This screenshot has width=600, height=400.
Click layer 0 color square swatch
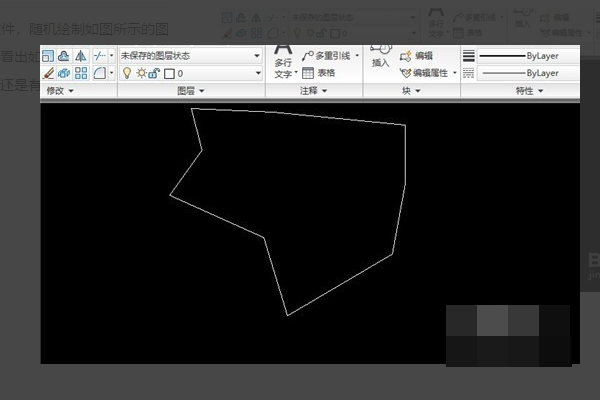[x=169, y=73]
